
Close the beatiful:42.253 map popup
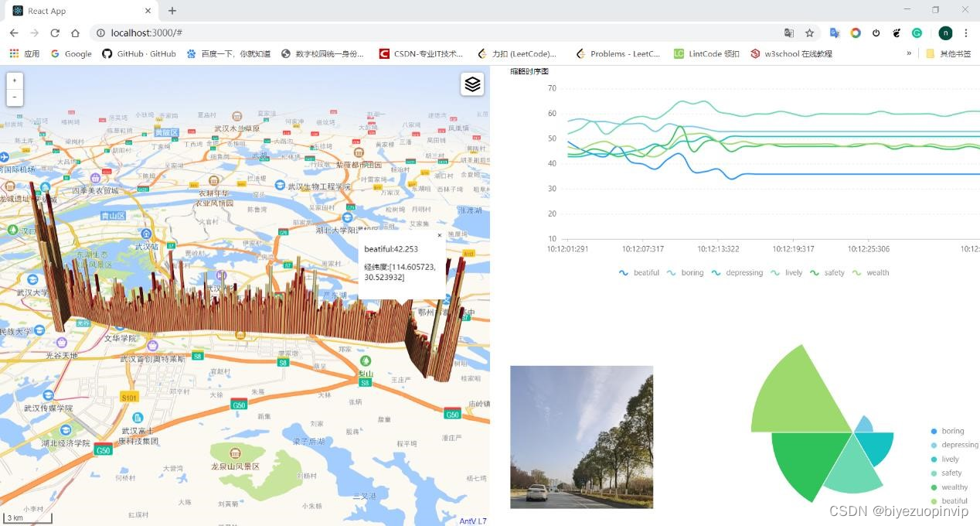[440, 235]
